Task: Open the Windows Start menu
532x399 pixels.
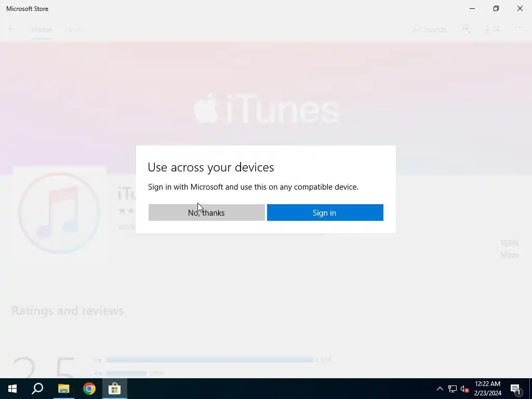Action: (12, 389)
